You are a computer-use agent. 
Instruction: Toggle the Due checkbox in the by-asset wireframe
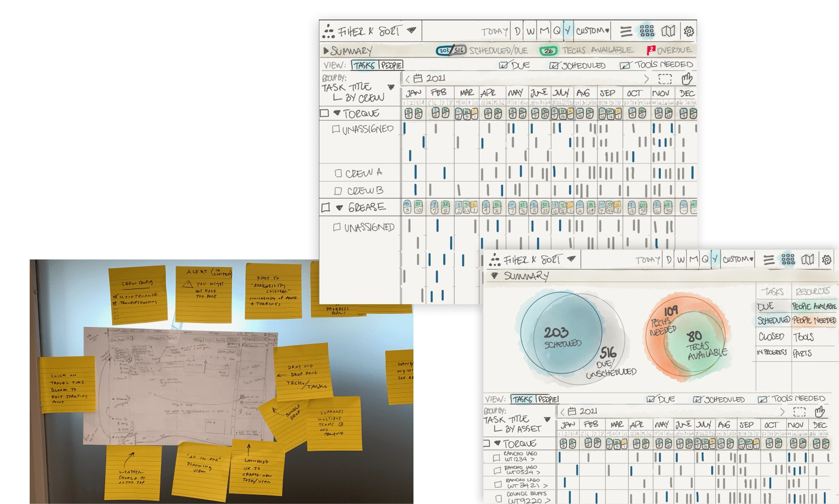point(650,399)
